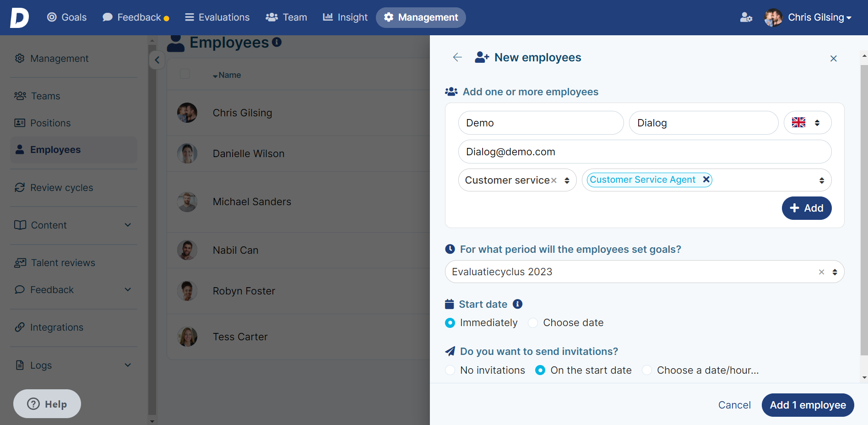Click the Content book icon

pyautogui.click(x=20, y=225)
